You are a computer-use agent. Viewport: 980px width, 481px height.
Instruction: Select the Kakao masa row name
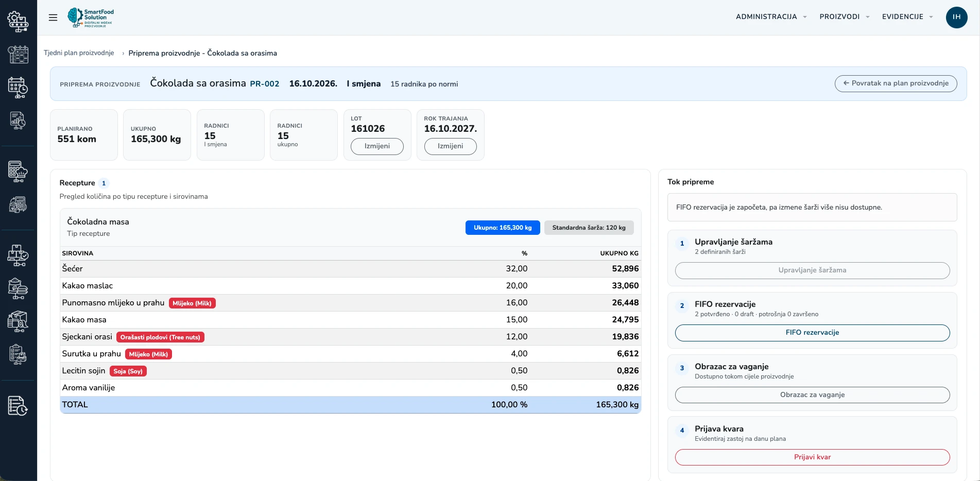pos(84,320)
